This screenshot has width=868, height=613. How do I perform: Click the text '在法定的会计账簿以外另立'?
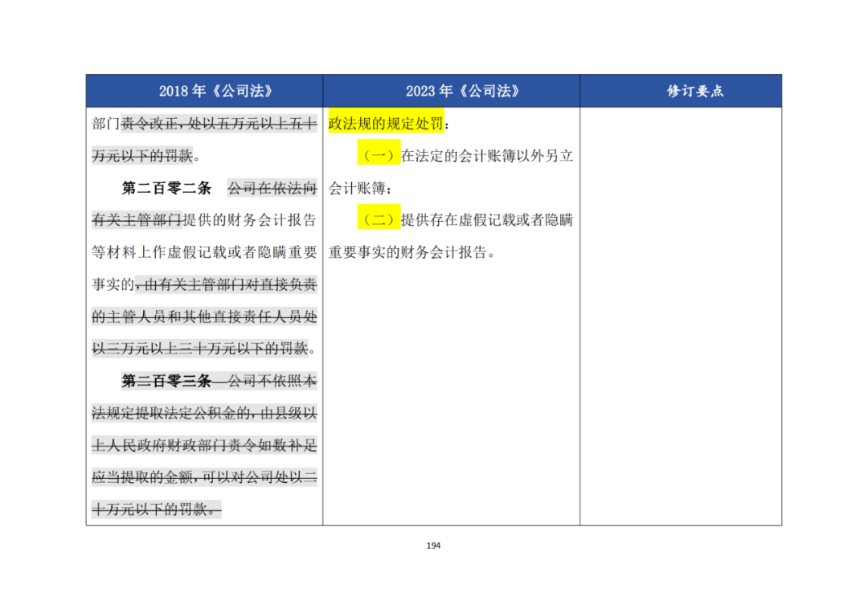pyautogui.click(x=487, y=156)
